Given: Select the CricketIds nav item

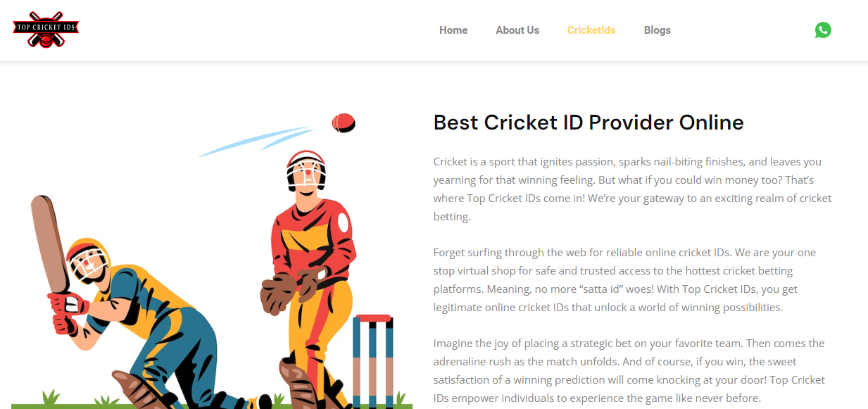Looking at the screenshot, I should [x=591, y=30].
